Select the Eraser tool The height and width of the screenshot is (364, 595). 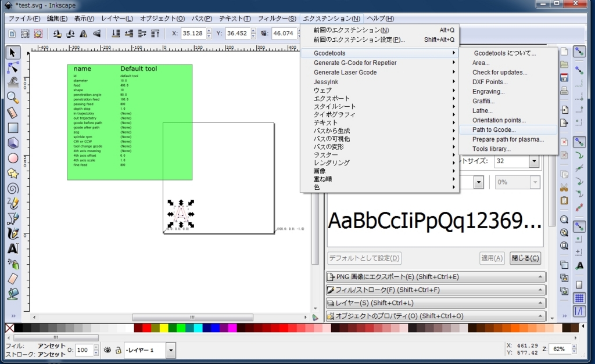click(13, 279)
